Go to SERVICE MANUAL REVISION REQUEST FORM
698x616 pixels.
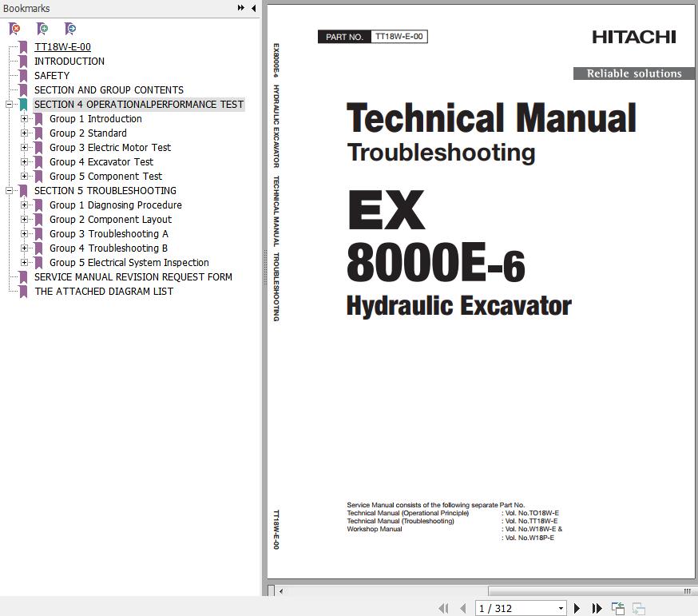point(133,277)
